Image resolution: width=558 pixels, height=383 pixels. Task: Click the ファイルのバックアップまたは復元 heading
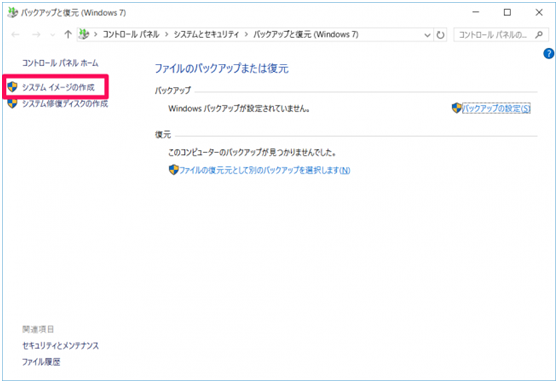222,68
